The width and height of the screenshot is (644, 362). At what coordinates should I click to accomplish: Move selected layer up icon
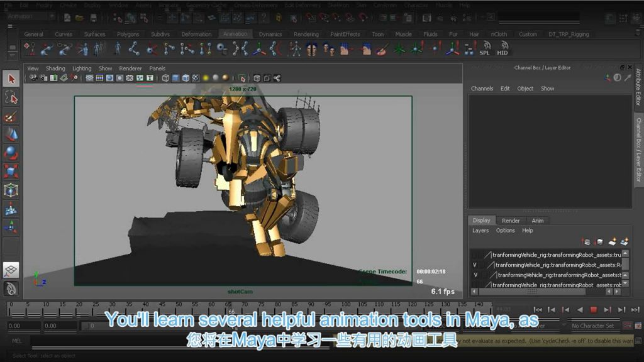[587, 242]
